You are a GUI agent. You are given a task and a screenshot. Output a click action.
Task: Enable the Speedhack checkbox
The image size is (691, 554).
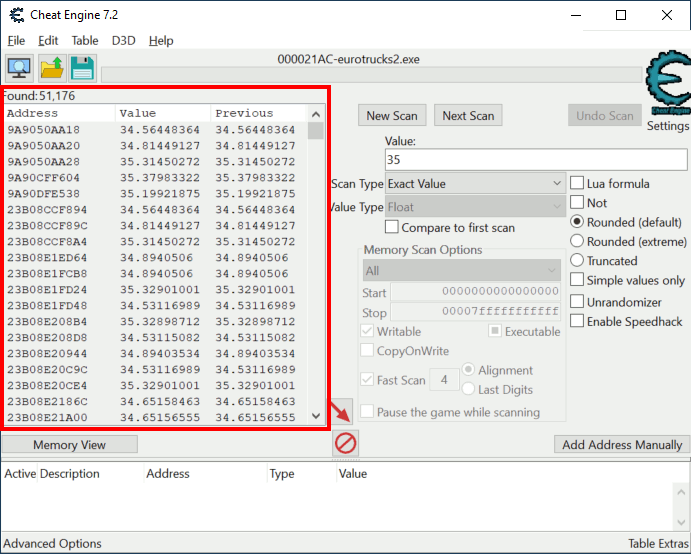pos(577,321)
